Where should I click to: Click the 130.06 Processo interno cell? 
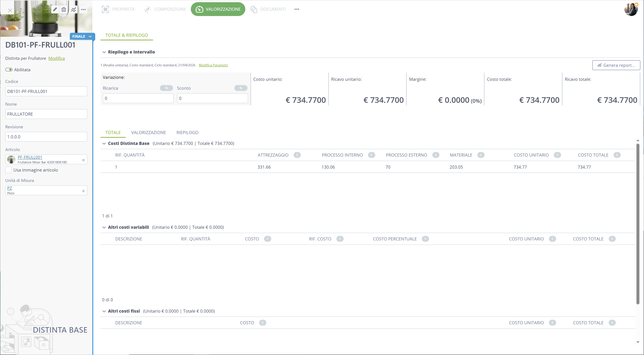pos(328,167)
